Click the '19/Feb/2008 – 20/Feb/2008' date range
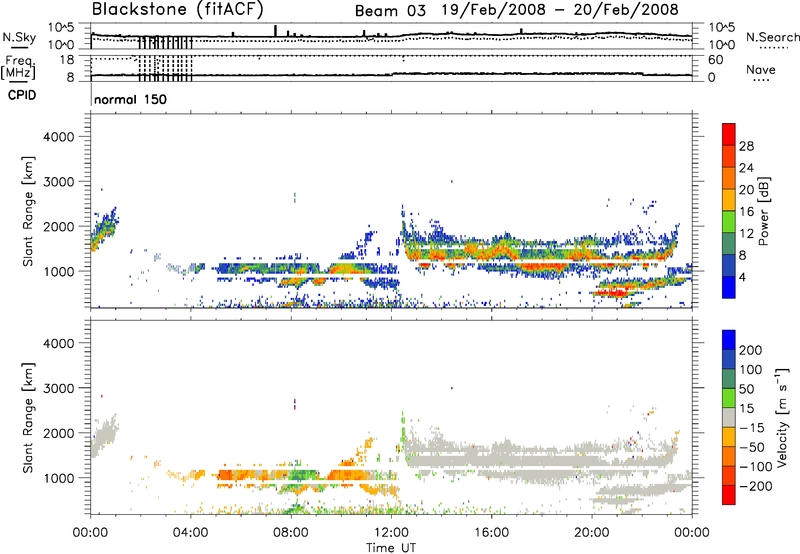800x554 pixels. (x=560, y=10)
